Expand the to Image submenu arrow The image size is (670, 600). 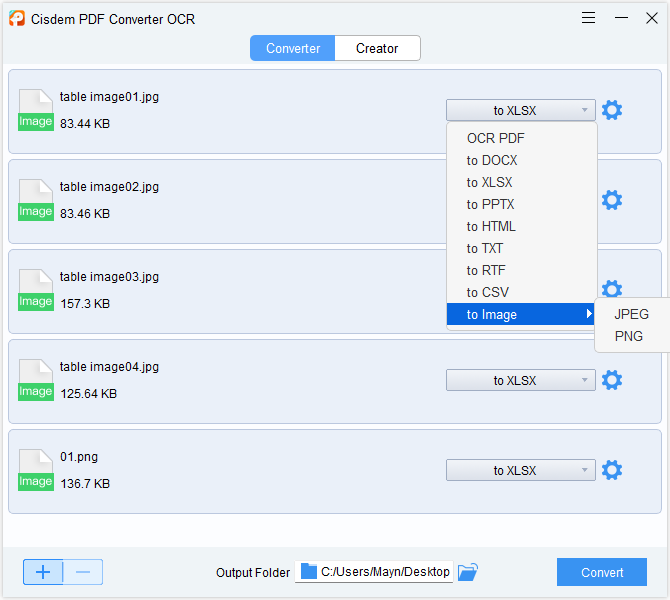click(589, 314)
